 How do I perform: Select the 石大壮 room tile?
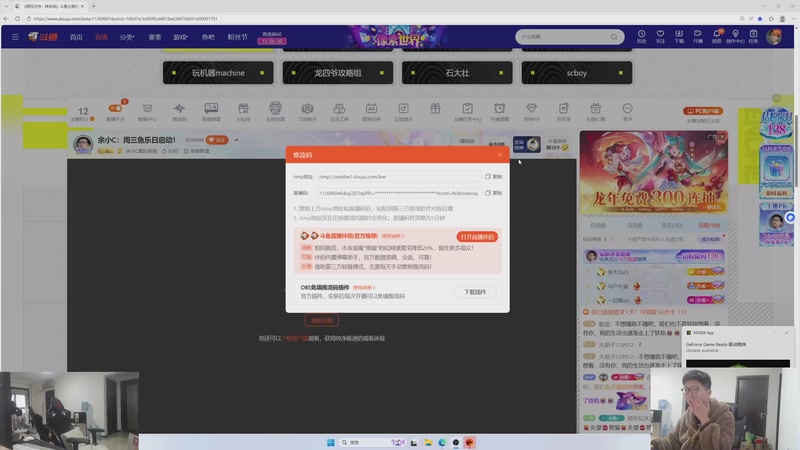click(457, 73)
